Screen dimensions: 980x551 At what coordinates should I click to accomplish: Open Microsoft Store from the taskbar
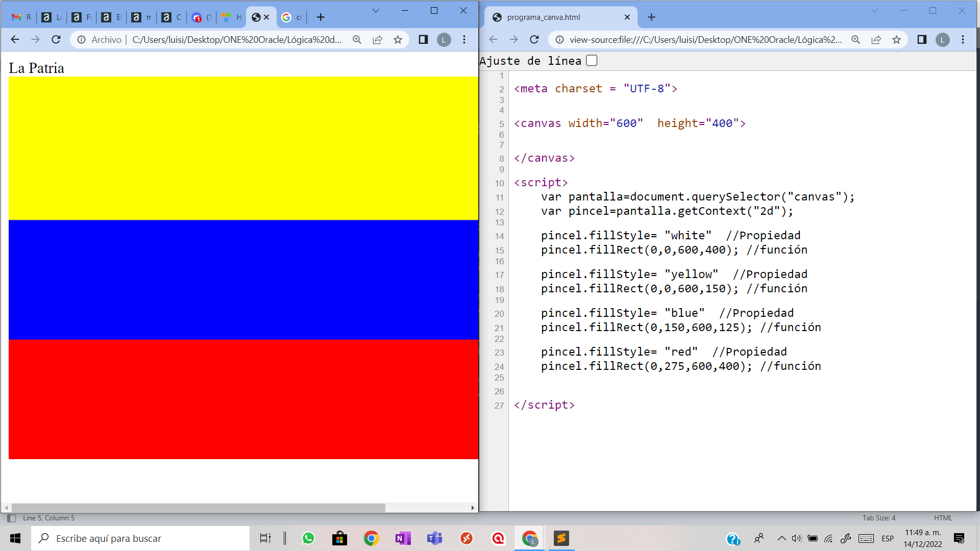pyautogui.click(x=339, y=538)
